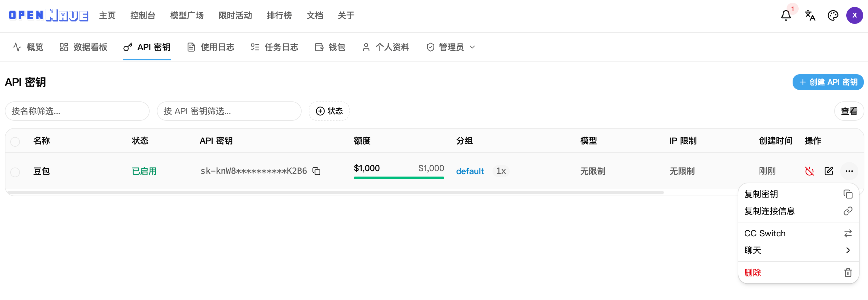Click the default group link
868x300 pixels.
[x=470, y=171]
